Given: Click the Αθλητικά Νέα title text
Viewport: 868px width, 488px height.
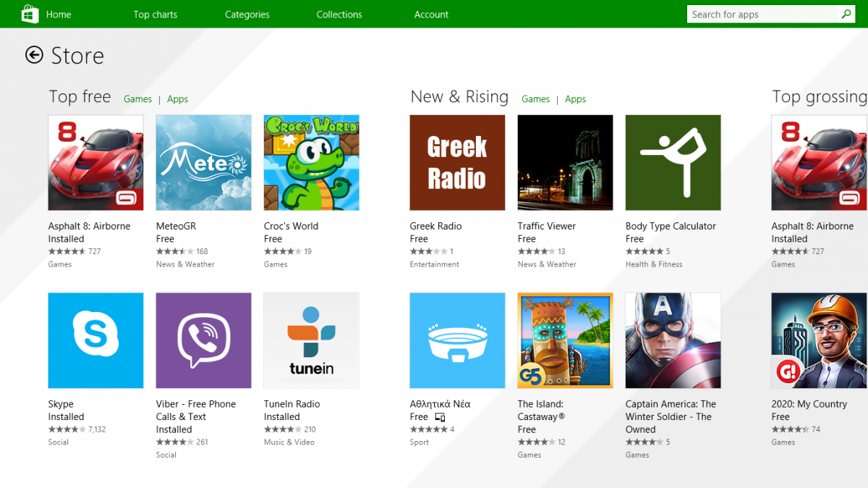Looking at the screenshot, I should [440, 404].
